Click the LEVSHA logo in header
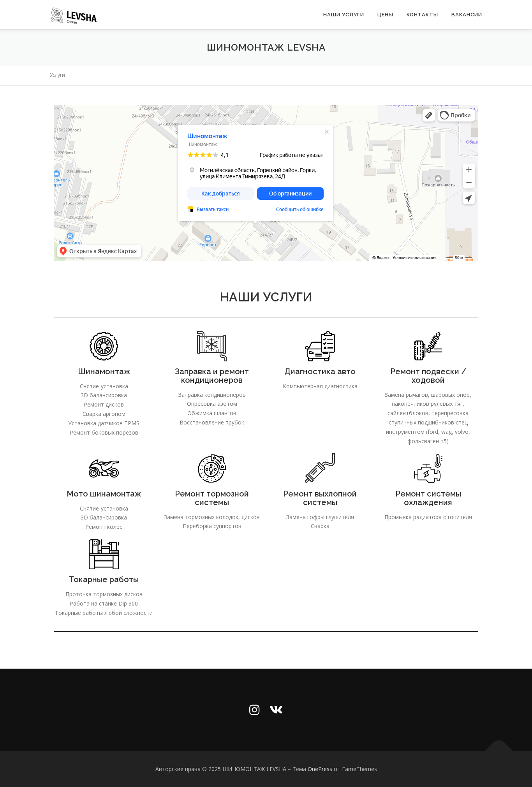532x787 pixels. pos(74,16)
